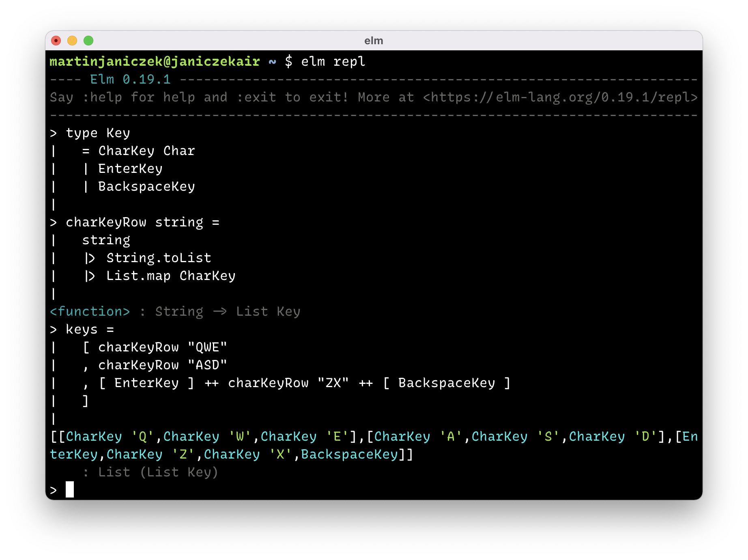Click "CharKey 'E'" in output
This screenshot has width=748, height=560.
(x=305, y=437)
